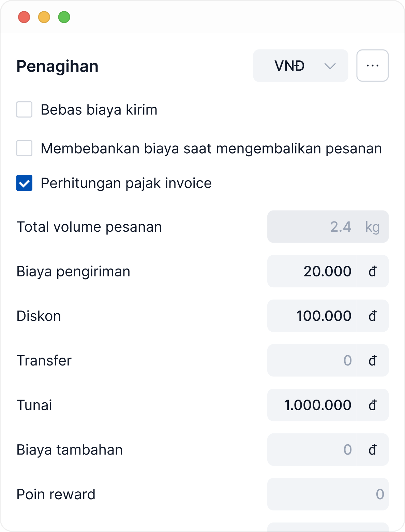Screen dimensions: 405x532
Task: Click the chevron arrow beside VNĐ
Action: tap(330, 66)
